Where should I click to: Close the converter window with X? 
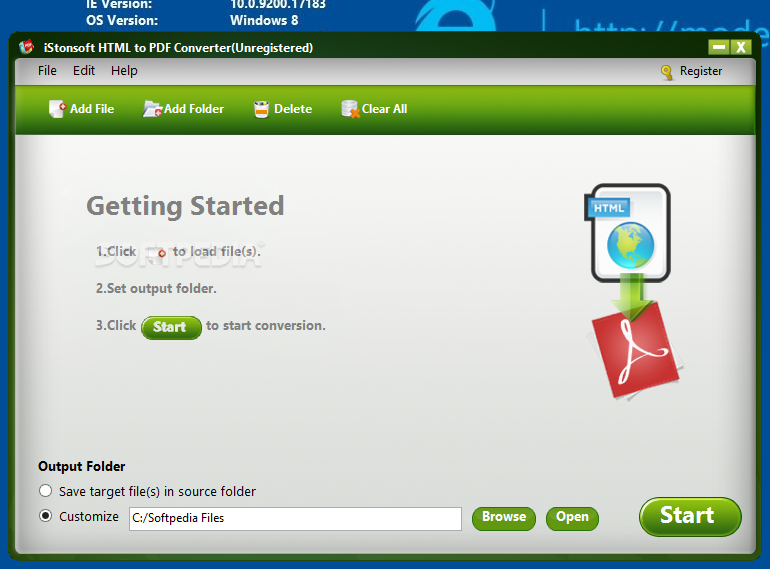pyautogui.click(x=741, y=47)
